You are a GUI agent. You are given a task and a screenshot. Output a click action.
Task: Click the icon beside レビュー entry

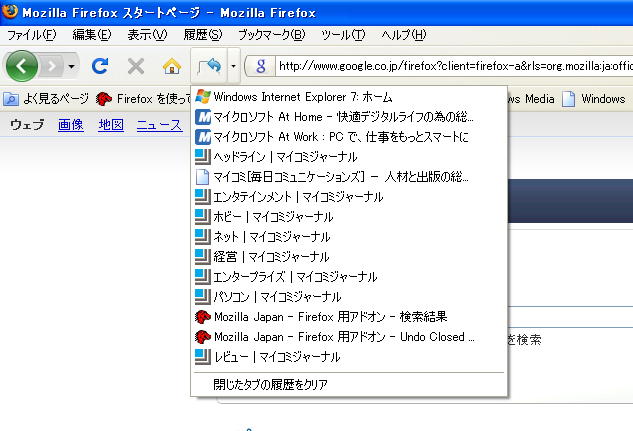[203, 357]
